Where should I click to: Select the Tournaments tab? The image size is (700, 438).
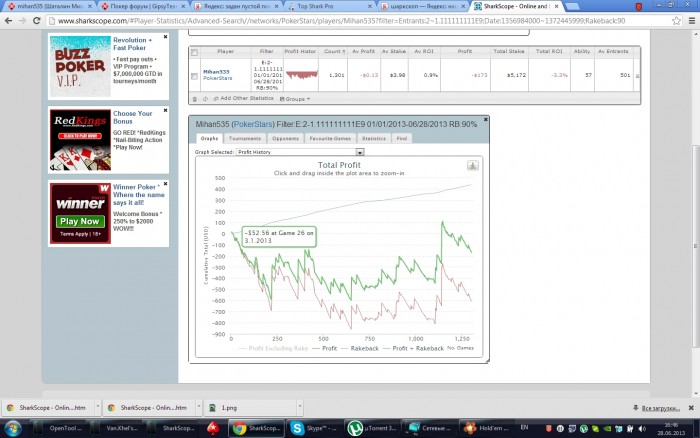[x=245, y=138]
